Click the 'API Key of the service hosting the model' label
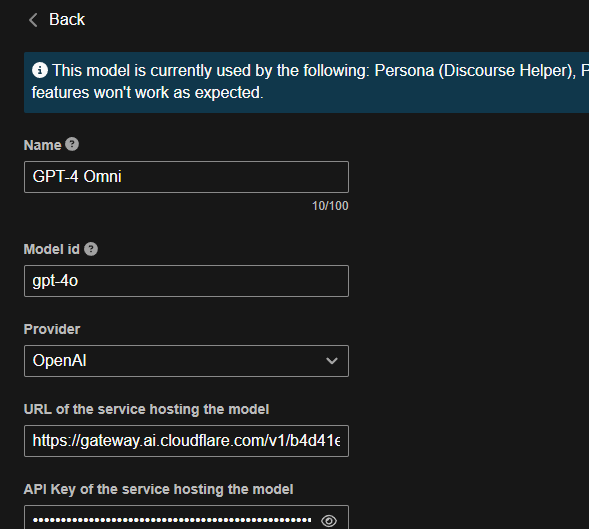This screenshot has height=529, width=589. pyautogui.click(x=159, y=489)
